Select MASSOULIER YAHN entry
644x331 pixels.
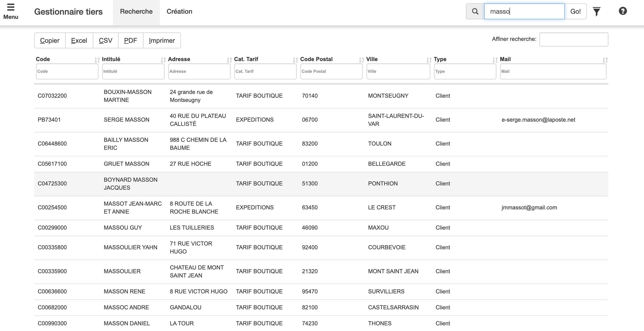click(130, 247)
